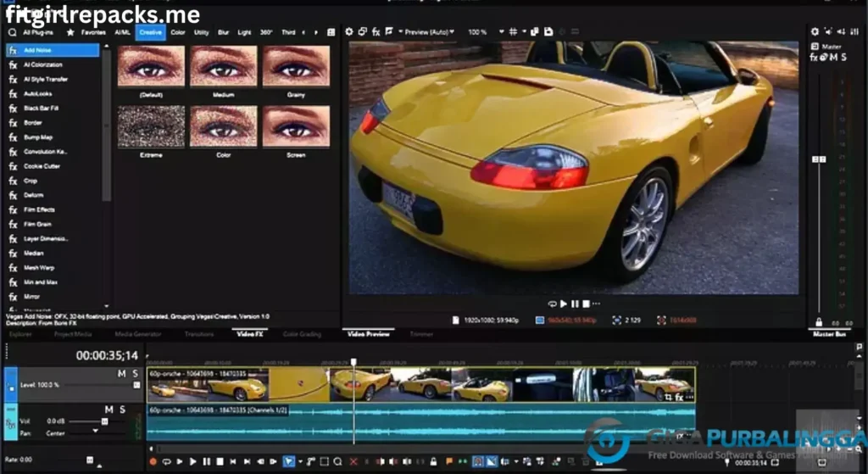Click preview on external monitor icon
The image size is (868, 474).
coord(362,32)
